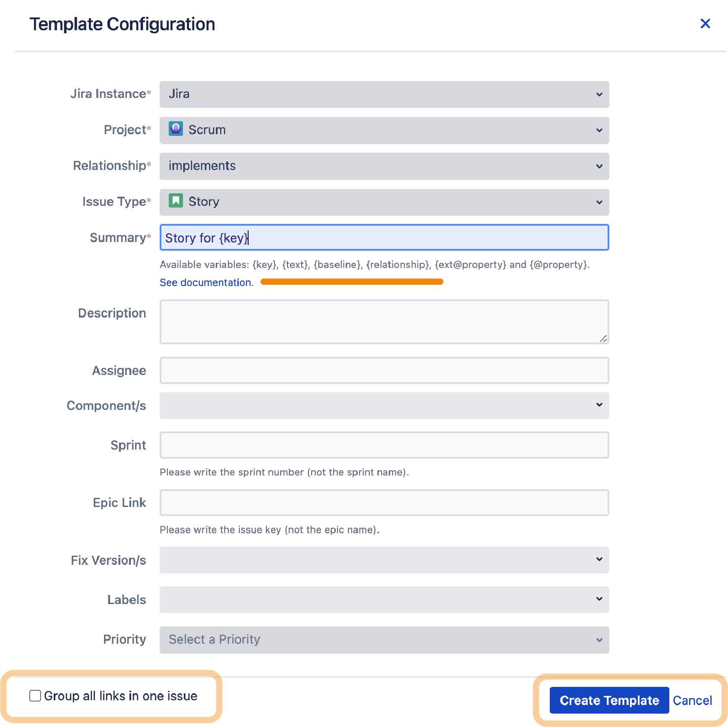Click the Create Template button
Viewport: 728px width, 727px height.
click(608, 700)
